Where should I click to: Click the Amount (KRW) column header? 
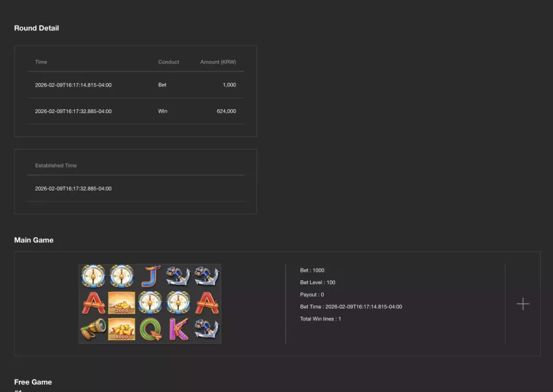click(218, 62)
